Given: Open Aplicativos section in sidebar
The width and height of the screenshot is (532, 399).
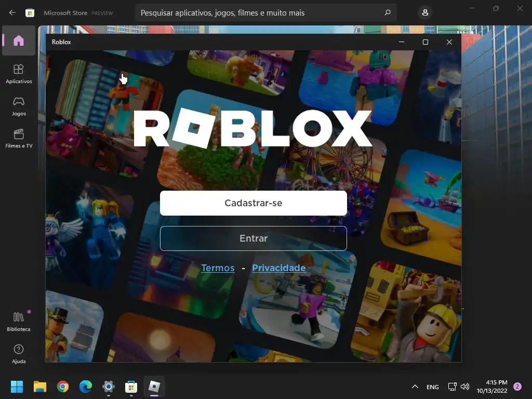Looking at the screenshot, I should (x=19, y=74).
